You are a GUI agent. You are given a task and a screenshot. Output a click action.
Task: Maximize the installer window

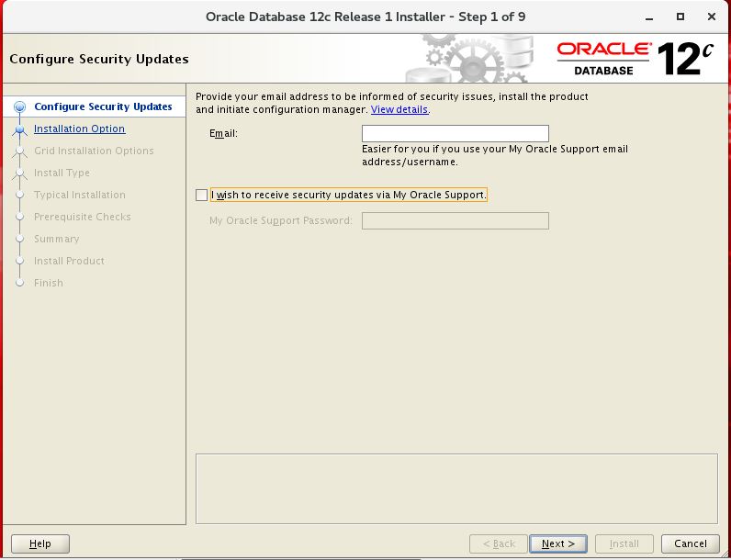click(680, 17)
